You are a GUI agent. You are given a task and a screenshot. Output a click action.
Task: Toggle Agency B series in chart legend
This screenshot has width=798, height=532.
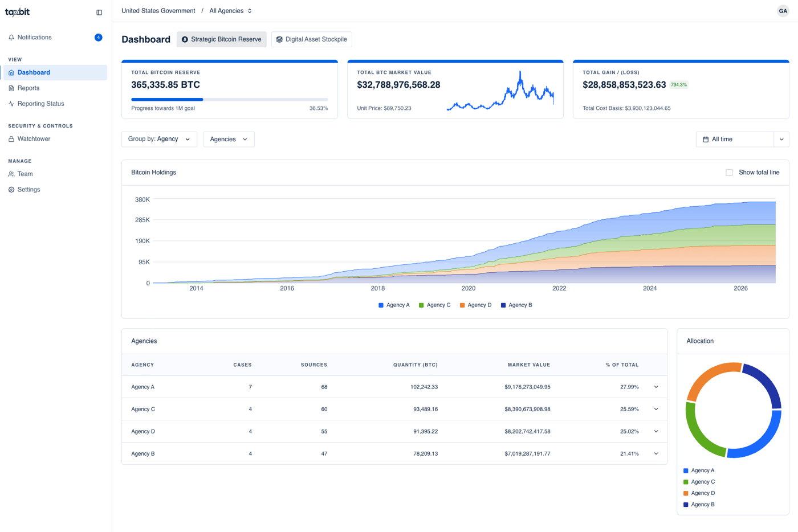pos(516,305)
